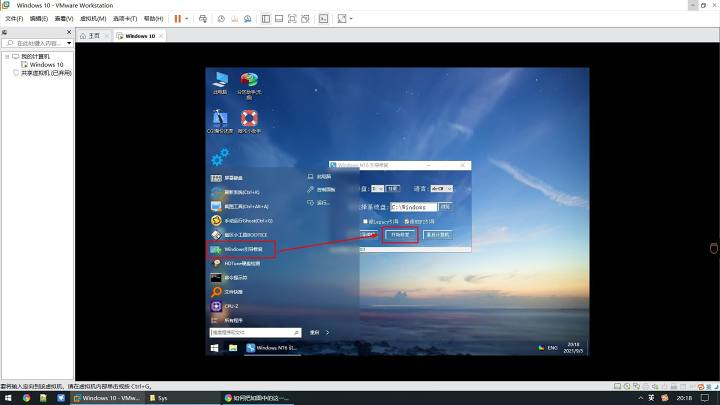Click the unity mode toolbar icon

click(305, 19)
